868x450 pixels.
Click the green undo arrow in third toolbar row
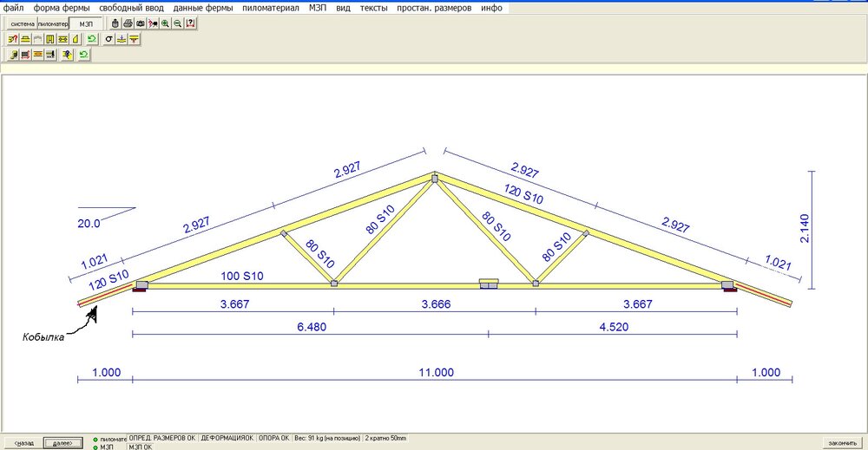pyautogui.click(x=82, y=55)
